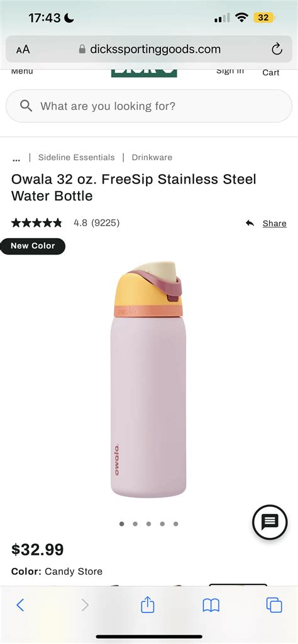Screen dimensions: 298x644
Task: Click the Share link
Action: click(x=275, y=223)
